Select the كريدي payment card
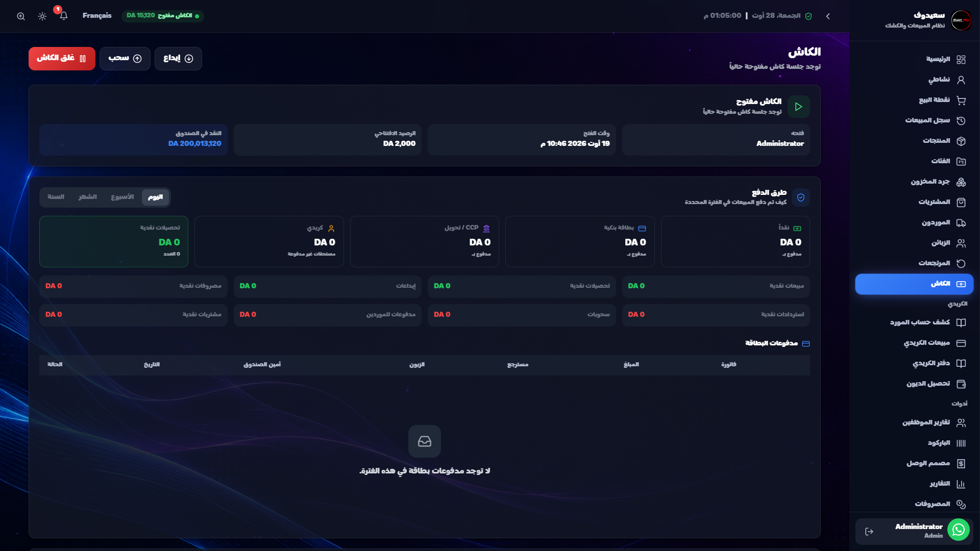This screenshot has width=980, height=551. tap(269, 241)
